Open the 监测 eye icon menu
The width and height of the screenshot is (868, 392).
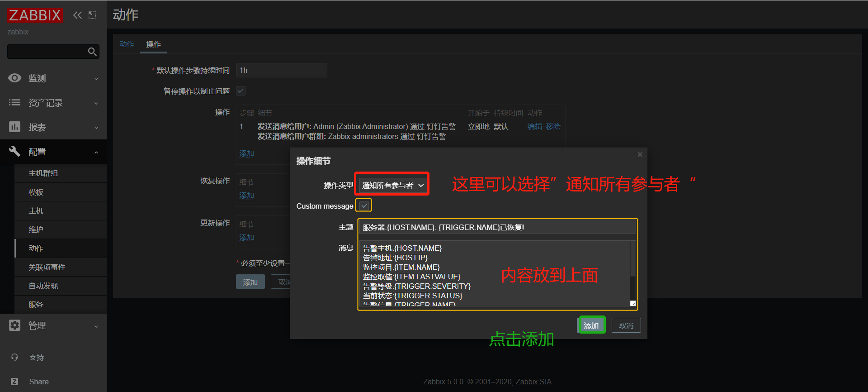pos(14,78)
